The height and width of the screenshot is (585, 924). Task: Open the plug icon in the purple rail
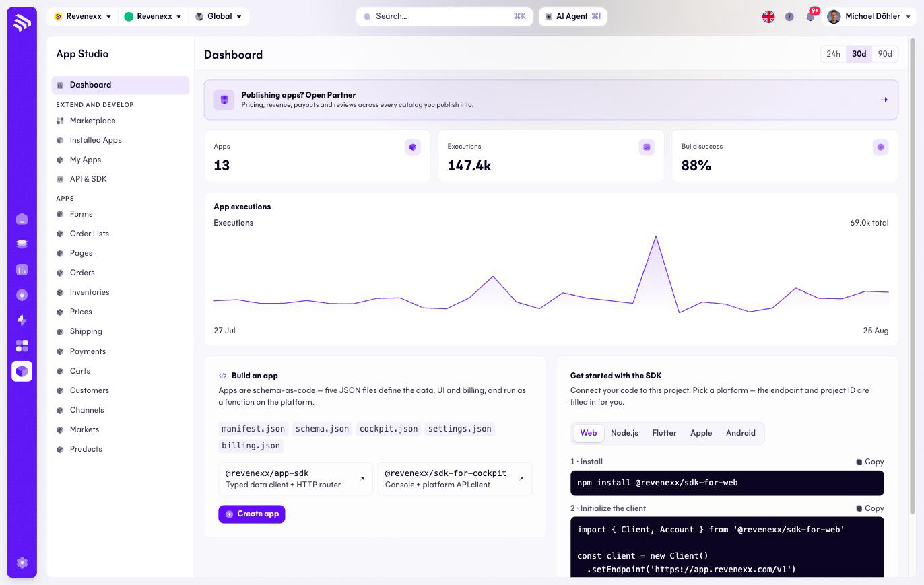click(x=22, y=295)
